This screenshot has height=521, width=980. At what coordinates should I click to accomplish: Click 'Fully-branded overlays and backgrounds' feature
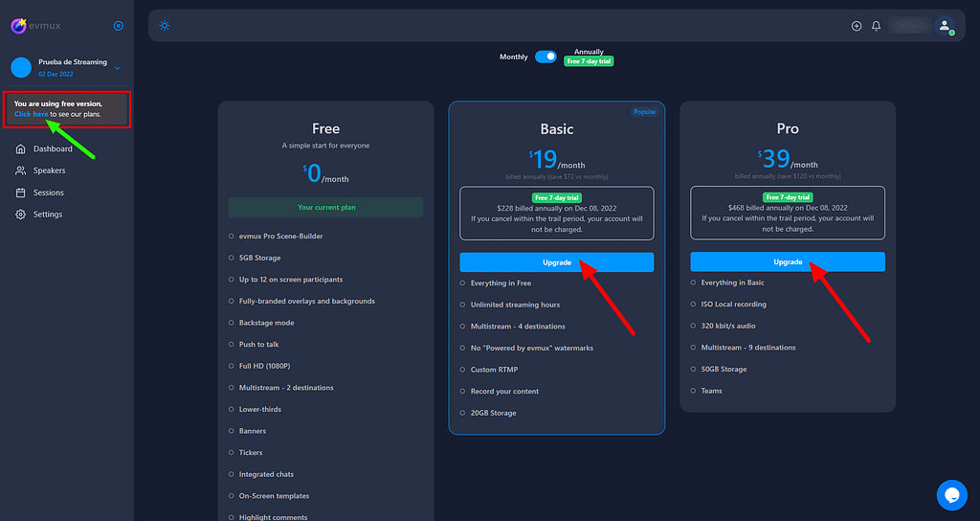coord(307,302)
